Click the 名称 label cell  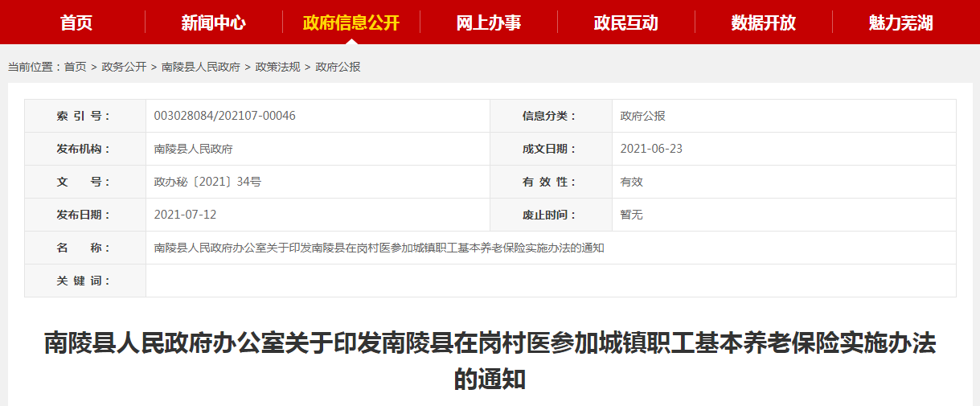click(x=85, y=248)
